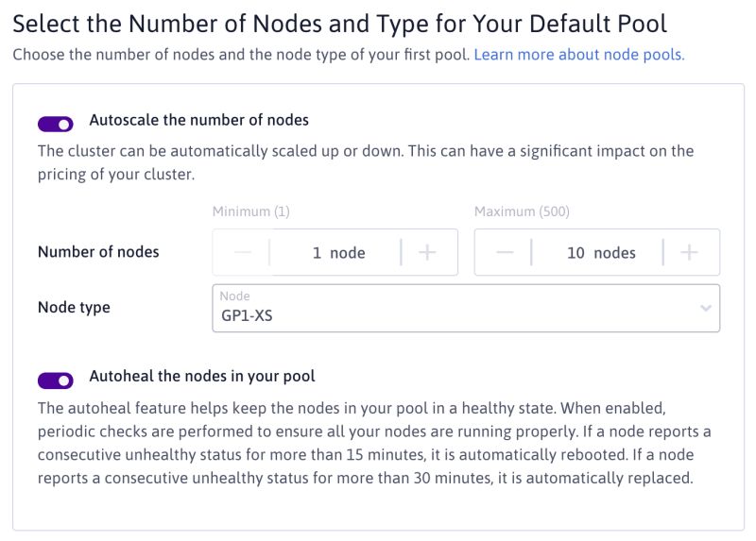Click the 'Minimum (1)' caption
Viewport: 756px width, 541px height.
250,211
